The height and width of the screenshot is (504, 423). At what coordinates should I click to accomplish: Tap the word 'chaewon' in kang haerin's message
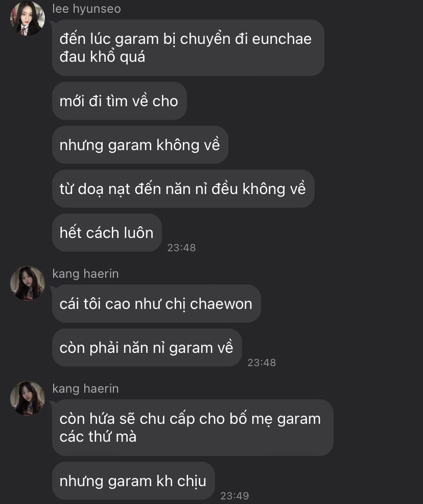(221, 304)
